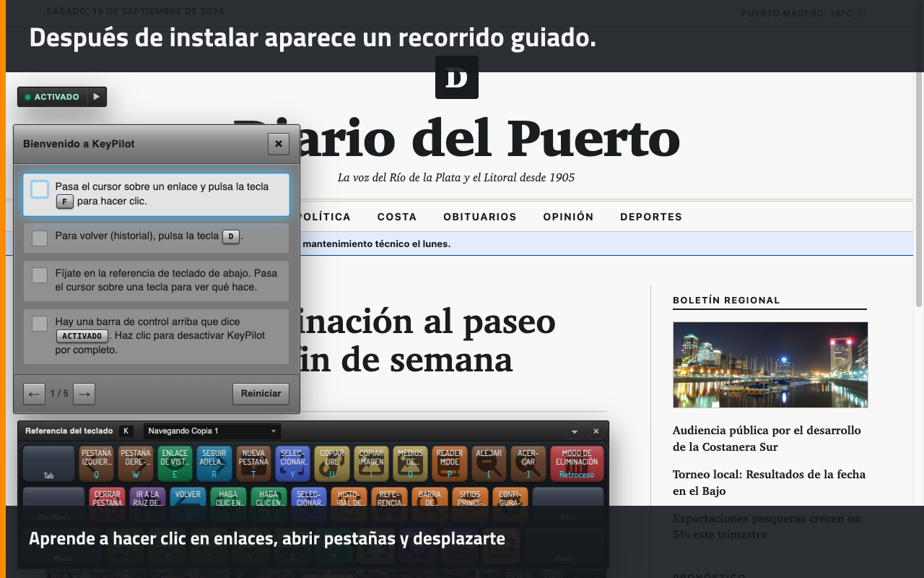Open the Puerto Madero night skyline thumbnail

tap(770, 365)
